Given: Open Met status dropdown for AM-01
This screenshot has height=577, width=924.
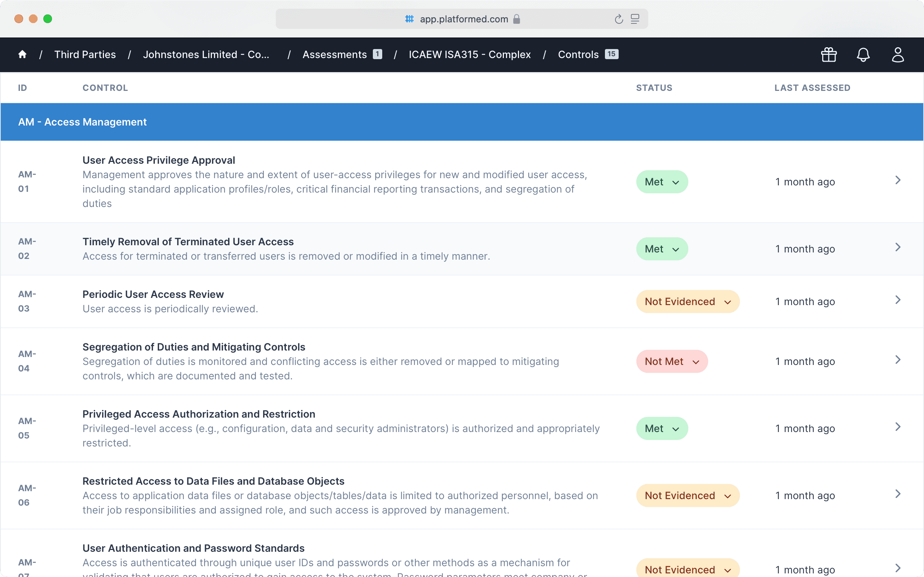Looking at the screenshot, I should (662, 182).
